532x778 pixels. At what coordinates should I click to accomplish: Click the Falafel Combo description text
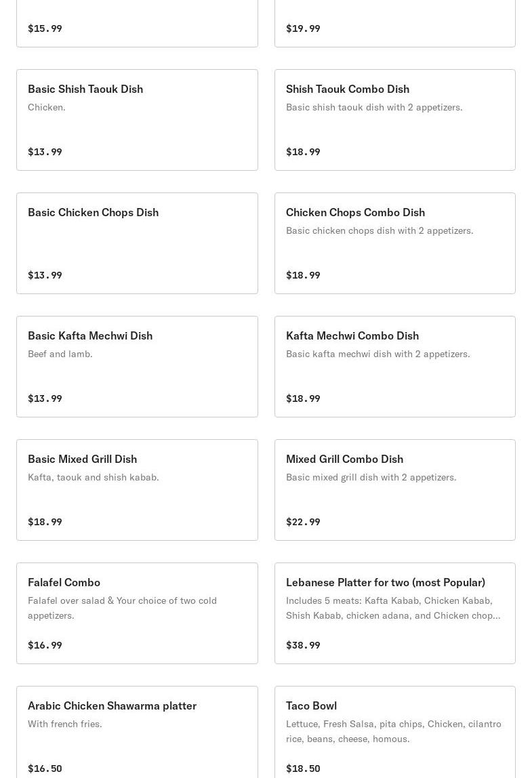pos(122,608)
